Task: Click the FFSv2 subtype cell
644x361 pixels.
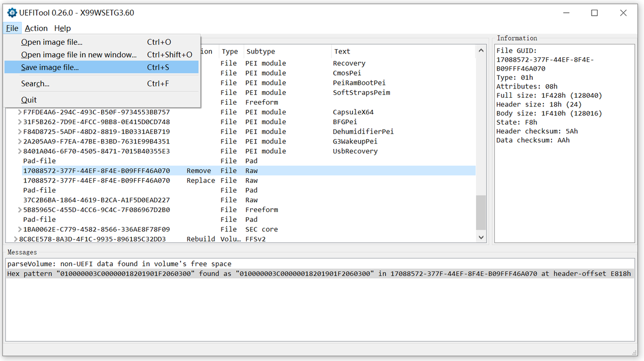Action: [256, 239]
